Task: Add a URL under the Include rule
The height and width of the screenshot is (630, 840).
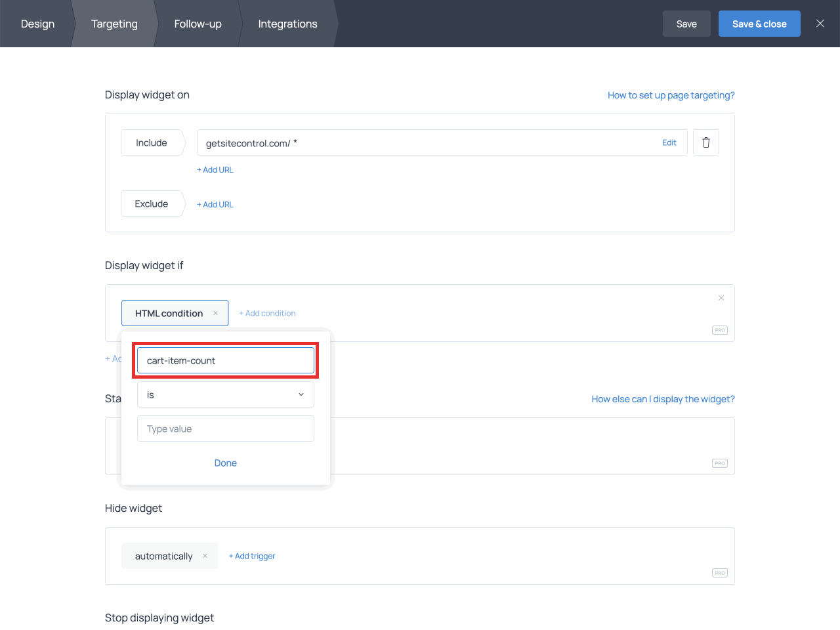Action: (x=215, y=169)
